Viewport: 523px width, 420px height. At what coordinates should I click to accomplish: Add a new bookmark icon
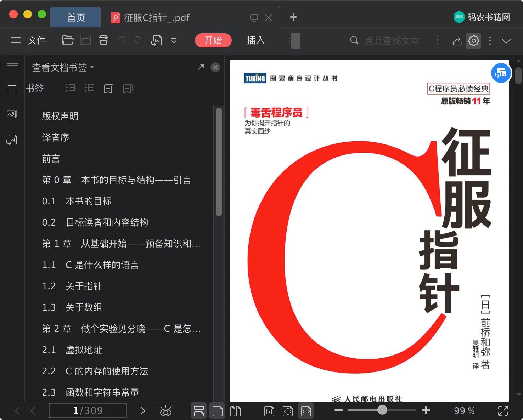[109, 89]
